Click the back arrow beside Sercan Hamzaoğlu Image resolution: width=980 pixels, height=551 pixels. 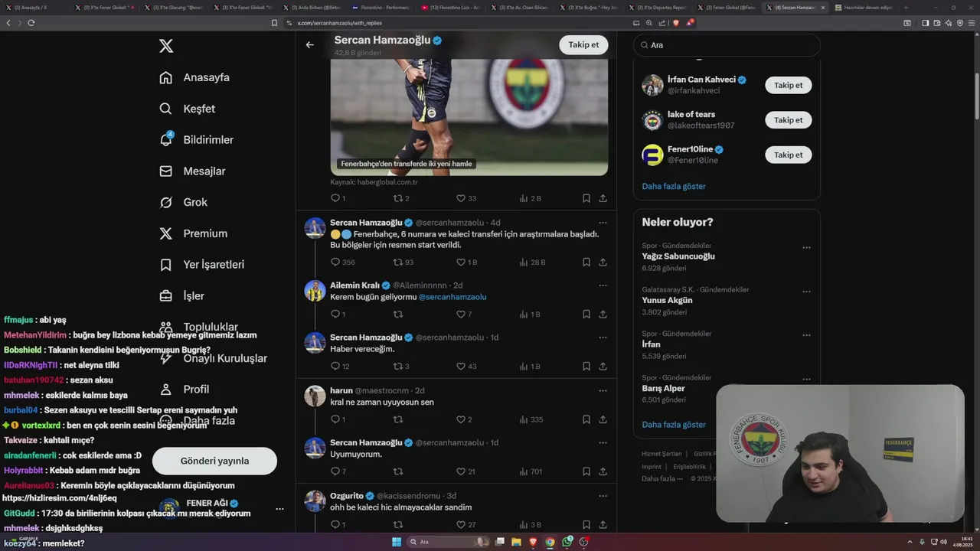point(309,44)
